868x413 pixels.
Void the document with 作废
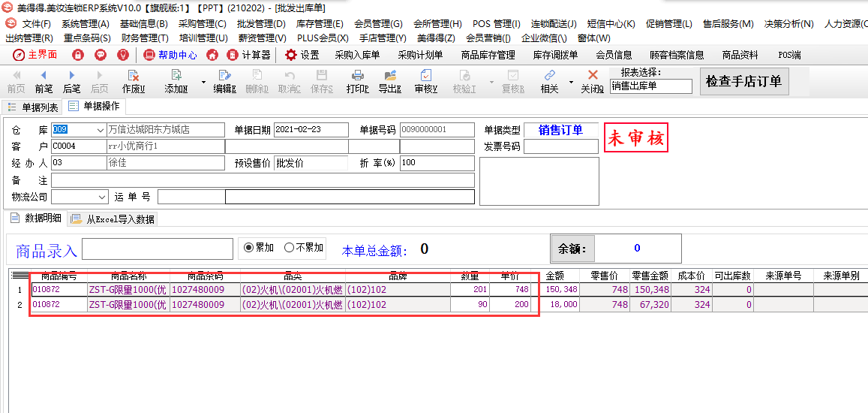pos(134,82)
